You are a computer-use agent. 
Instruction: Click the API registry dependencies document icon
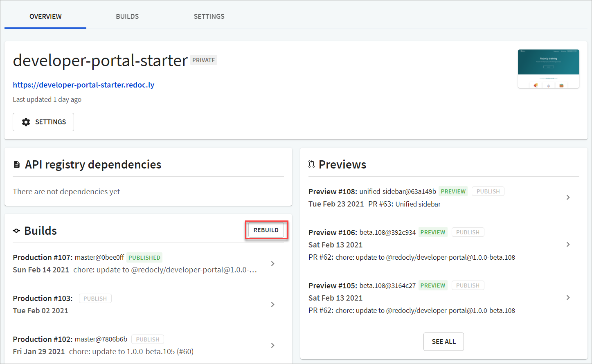pyautogui.click(x=17, y=164)
